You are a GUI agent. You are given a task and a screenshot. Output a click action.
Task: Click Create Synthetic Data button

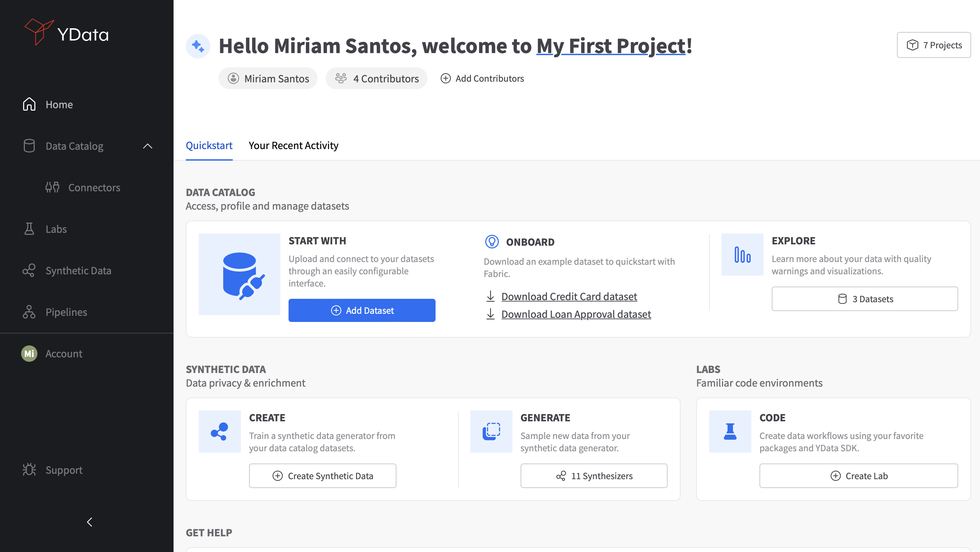[323, 475]
